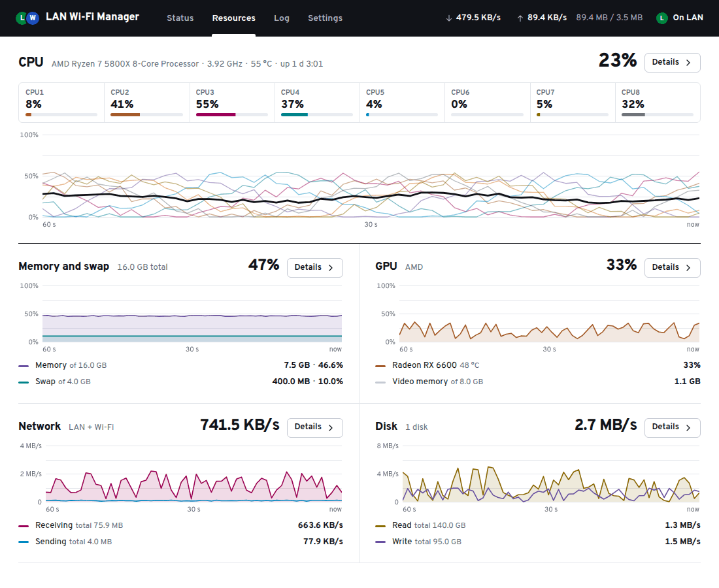The height and width of the screenshot is (588, 719).
Task: Click the 47% memory usage value
Action: tap(263, 265)
